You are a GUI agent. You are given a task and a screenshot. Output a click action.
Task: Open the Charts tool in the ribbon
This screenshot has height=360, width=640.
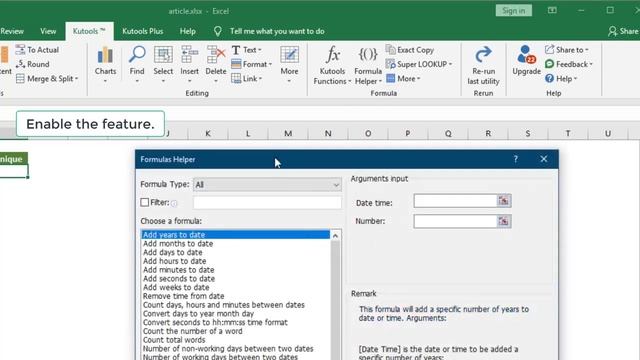coord(105,63)
